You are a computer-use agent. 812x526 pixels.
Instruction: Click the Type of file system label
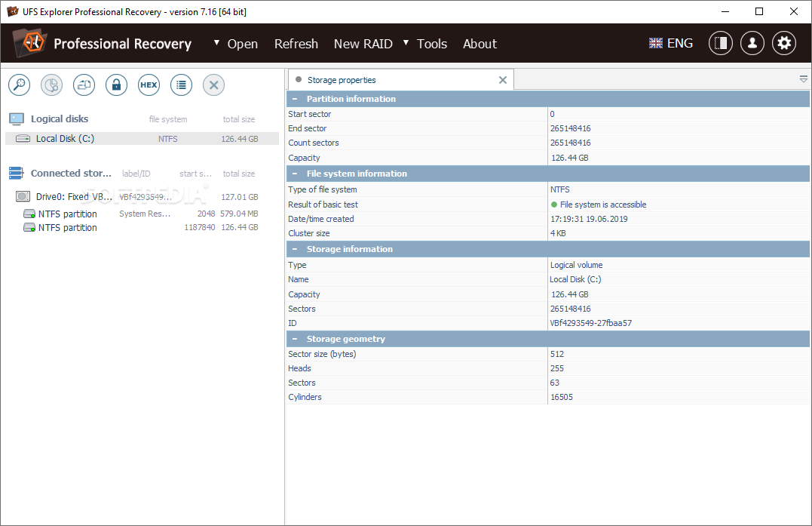click(x=322, y=189)
